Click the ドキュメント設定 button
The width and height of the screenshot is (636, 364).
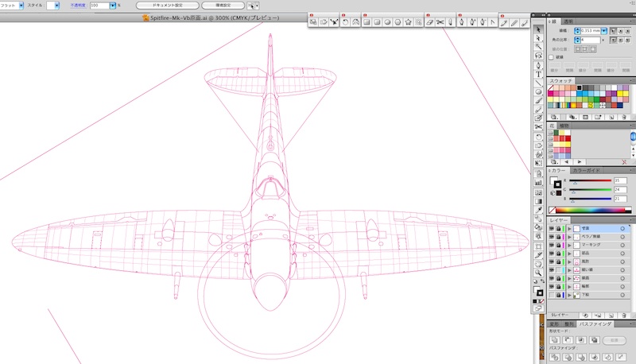168,6
